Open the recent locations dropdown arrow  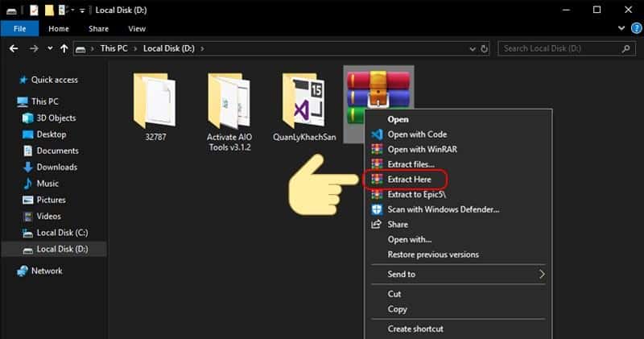47,48
